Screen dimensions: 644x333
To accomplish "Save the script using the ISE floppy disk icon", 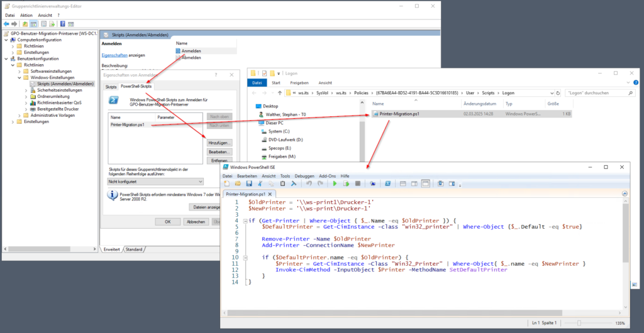I will coord(249,183).
